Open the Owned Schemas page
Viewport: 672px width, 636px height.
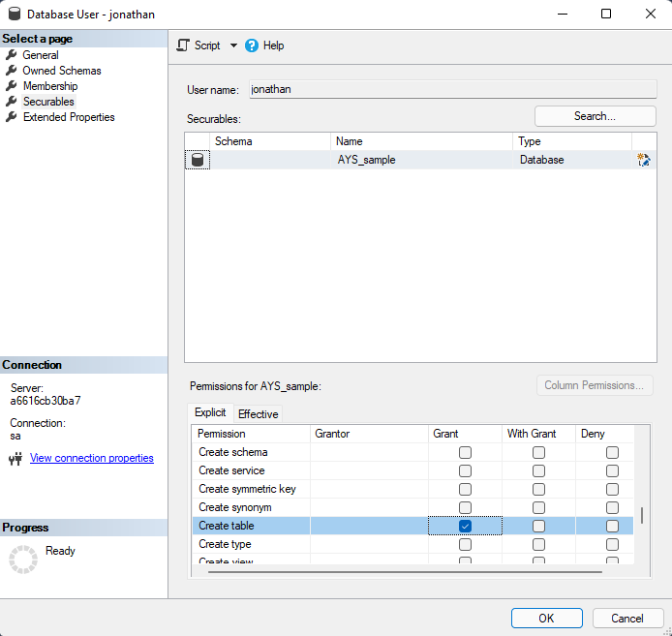pyautogui.click(x=62, y=71)
